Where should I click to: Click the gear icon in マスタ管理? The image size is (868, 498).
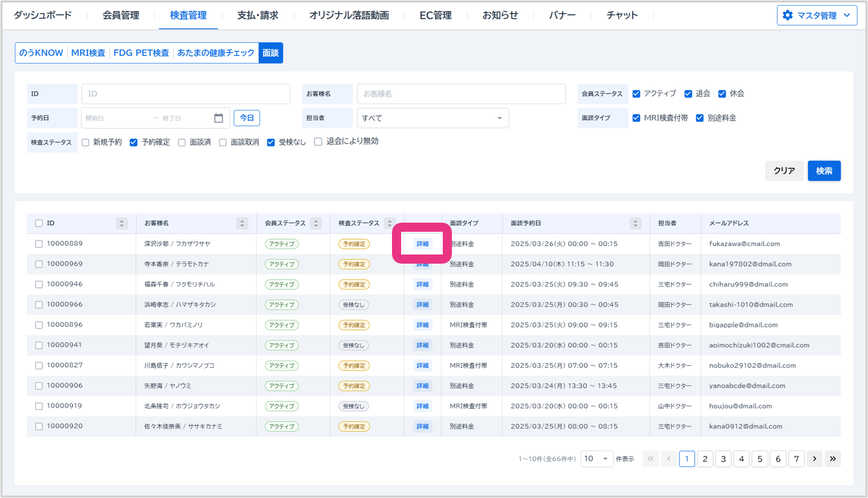point(788,15)
